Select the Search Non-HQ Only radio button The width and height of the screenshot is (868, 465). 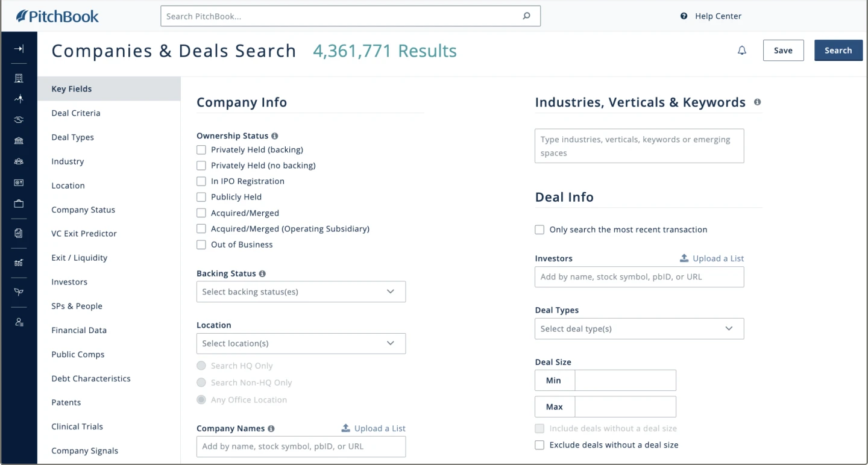tap(201, 382)
